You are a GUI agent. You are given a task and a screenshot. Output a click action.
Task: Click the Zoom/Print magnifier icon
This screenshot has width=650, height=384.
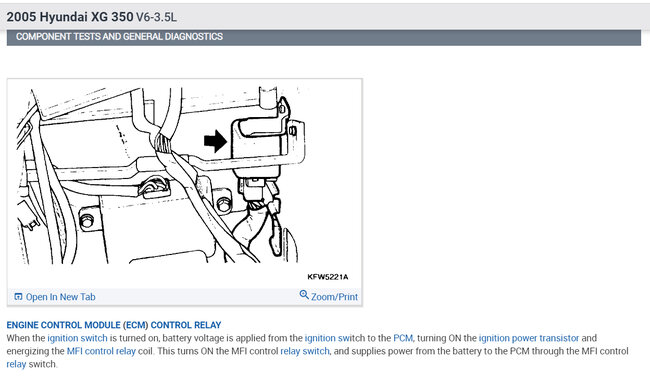coord(304,295)
